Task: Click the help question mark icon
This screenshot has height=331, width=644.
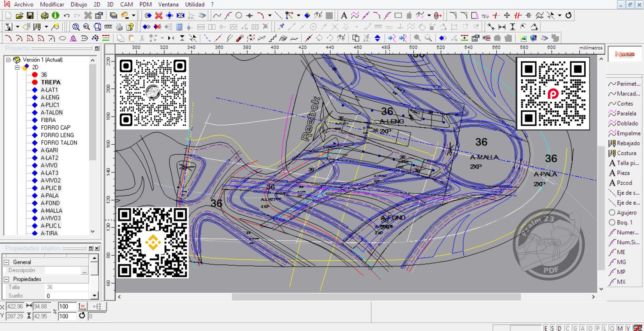Action: coord(130,27)
